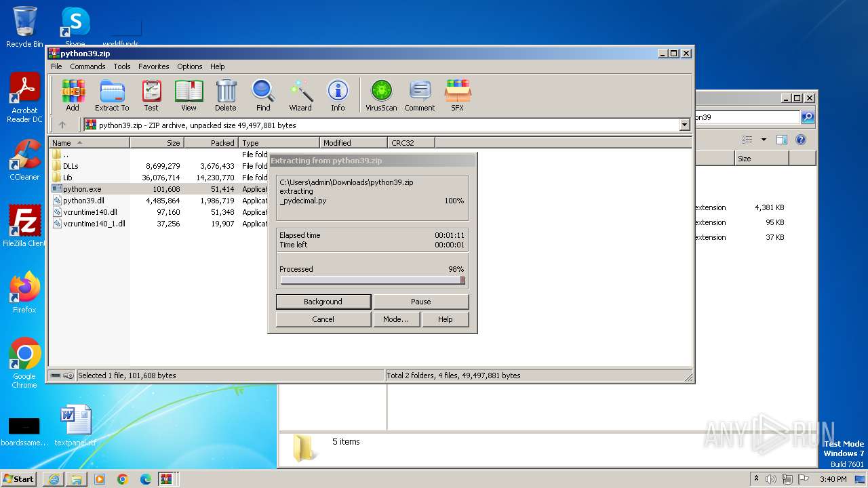This screenshot has height=488, width=868.
Task: Click the Explorer window help icon
Action: pyautogui.click(x=800, y=140)
